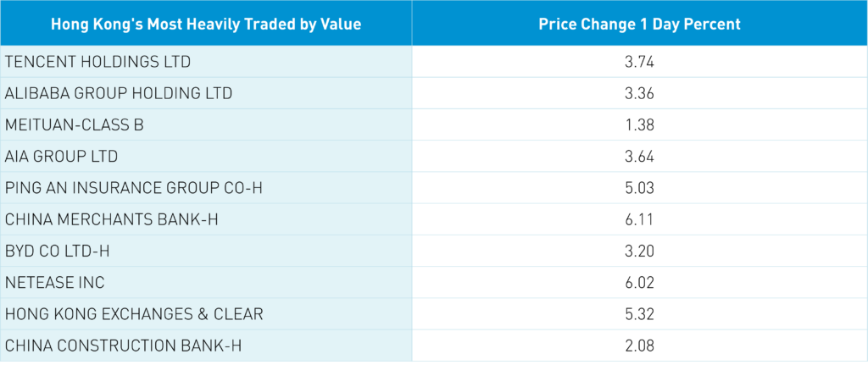The image size is (868, 365).
Task: Click HONG KONG EXCHANGES & CLEAR
Action: click(134, 314)
